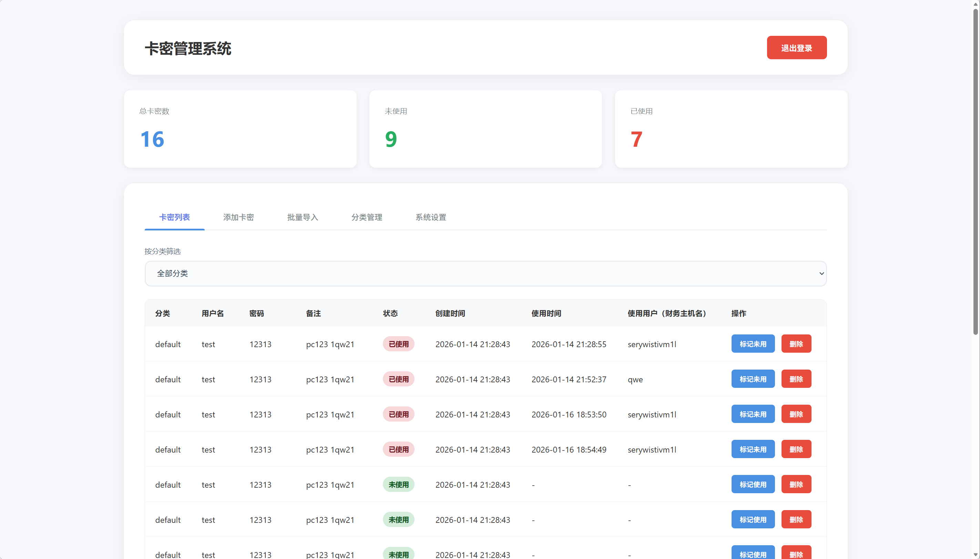This screenshot has width=980, height=559.
Task: Delete the row used at 18:54:49
Action: pos(796,449)
